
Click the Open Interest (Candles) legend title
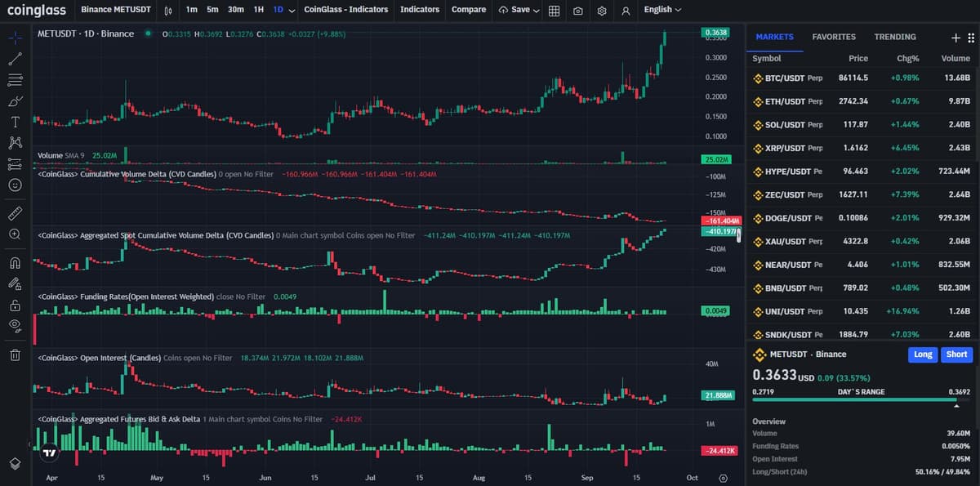click(99, 358)
